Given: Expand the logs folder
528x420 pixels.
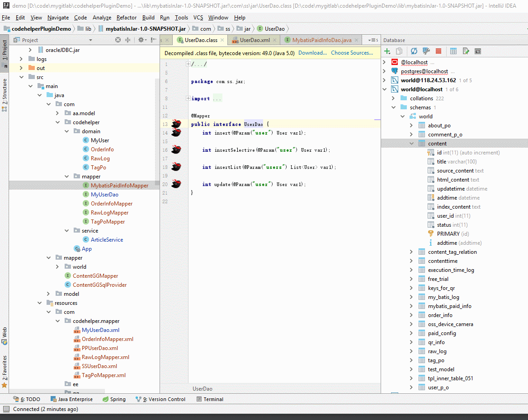Looking at the screenshot, I should (x=21, y=59).
